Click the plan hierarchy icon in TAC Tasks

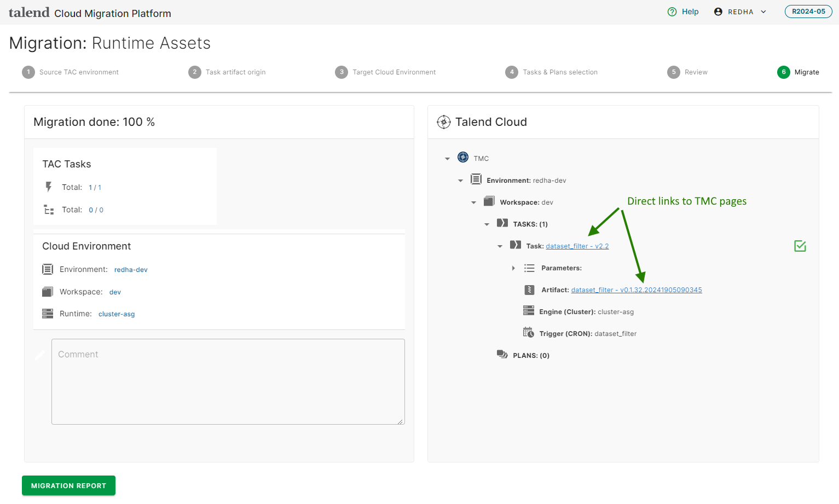(49, 210)
